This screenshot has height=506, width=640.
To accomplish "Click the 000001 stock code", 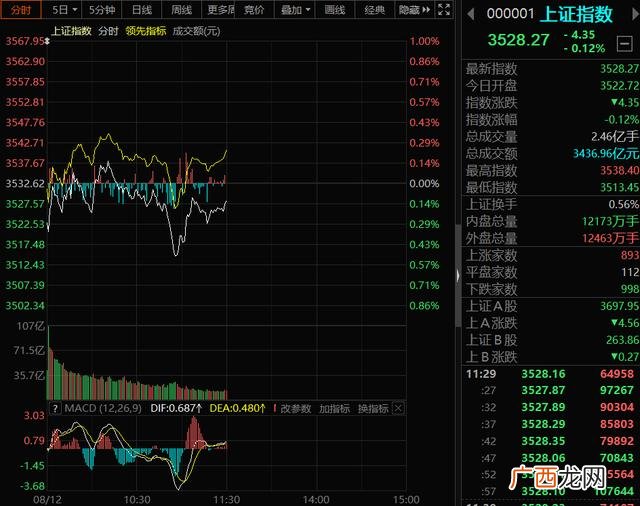I will (x=510, y=14).
